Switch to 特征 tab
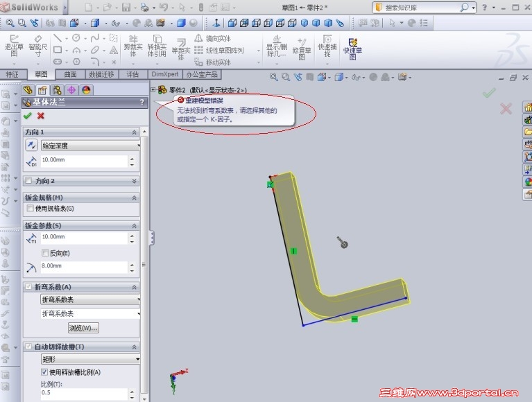This screenshot has height=402, width=532. pos(12,74)
